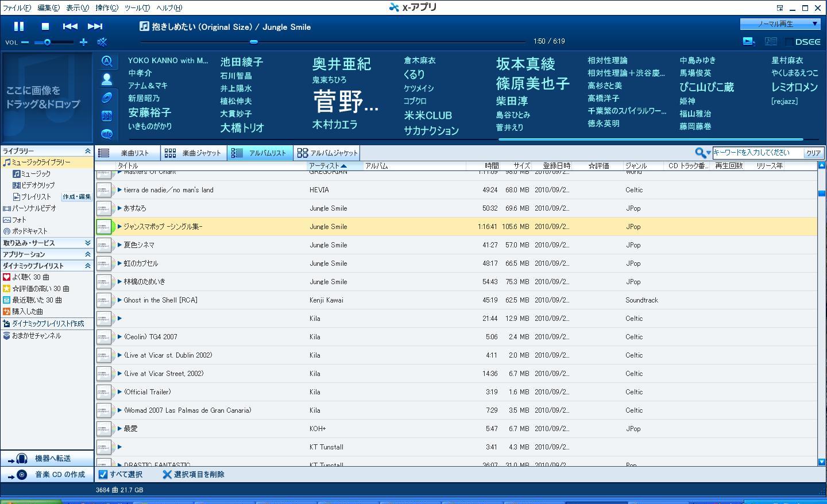Image resolution: width=827 pixels, height=504 pixels.
Task: Mute the audio with the speaker icon
Action: [102, 42]
